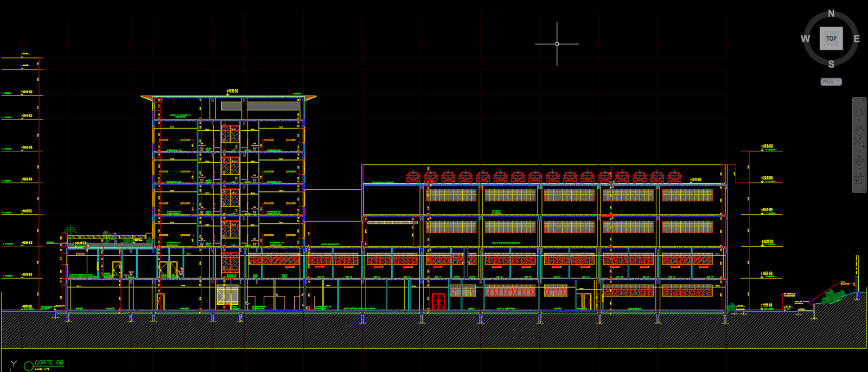The width and height of the screenshot is (868, 372).
Task: Select the South compass letter on ViewCube
Action: tap(831, 64)
